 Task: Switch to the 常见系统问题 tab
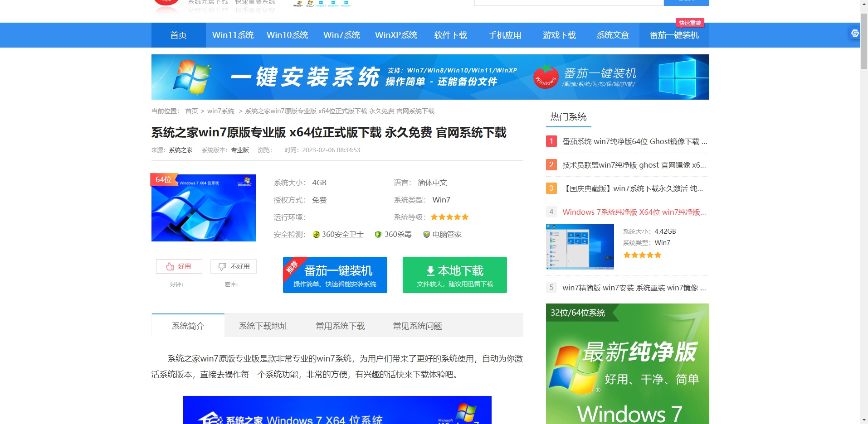point(417,326)
